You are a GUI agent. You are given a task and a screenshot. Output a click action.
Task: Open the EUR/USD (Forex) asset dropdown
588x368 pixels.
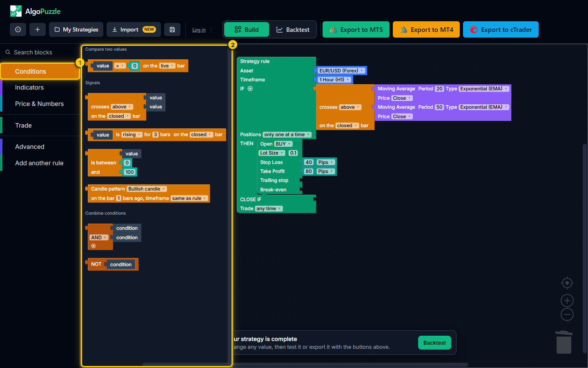pos(341,71)
